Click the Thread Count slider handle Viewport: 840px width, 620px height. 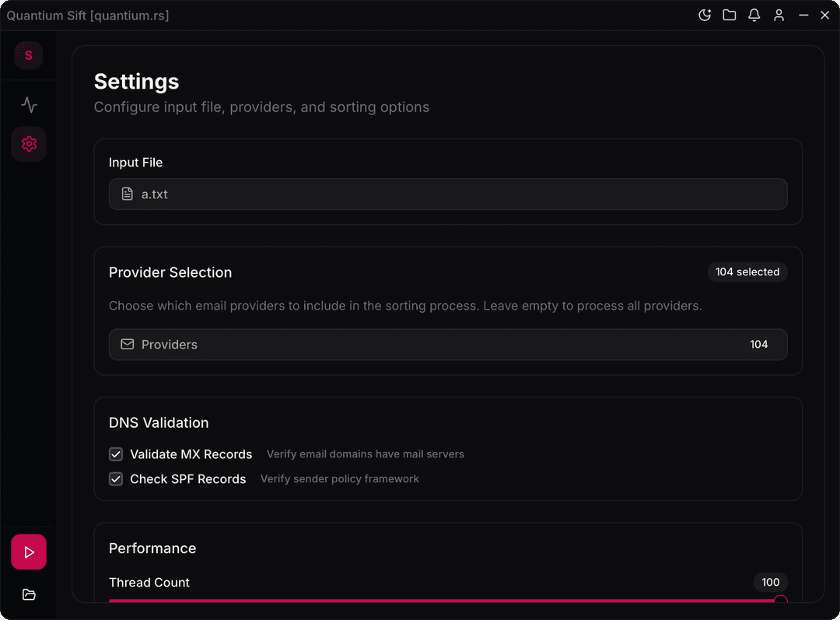coord(781,600)
